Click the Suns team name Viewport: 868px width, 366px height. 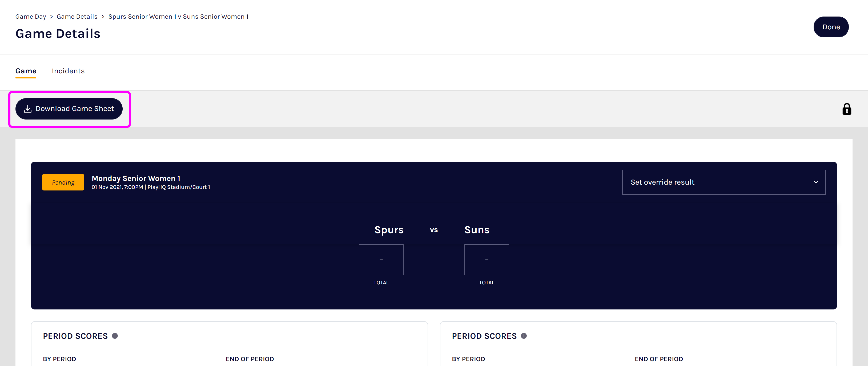pyautogui.click(x=477, y=230)
